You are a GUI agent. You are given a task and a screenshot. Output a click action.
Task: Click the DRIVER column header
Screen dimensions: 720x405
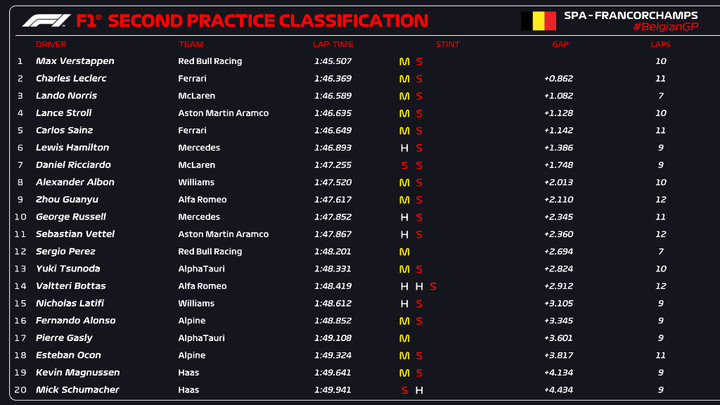point(51,45)
